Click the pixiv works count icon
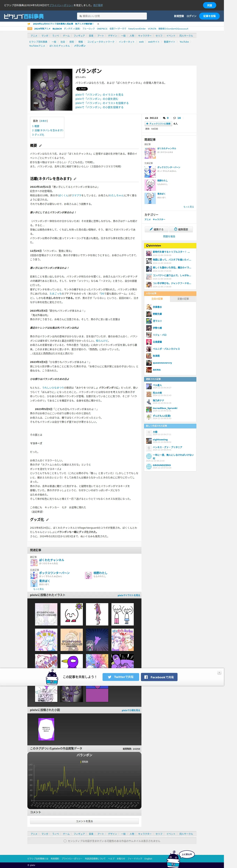The height and width of the screenshot is (868, 237). 175,118
